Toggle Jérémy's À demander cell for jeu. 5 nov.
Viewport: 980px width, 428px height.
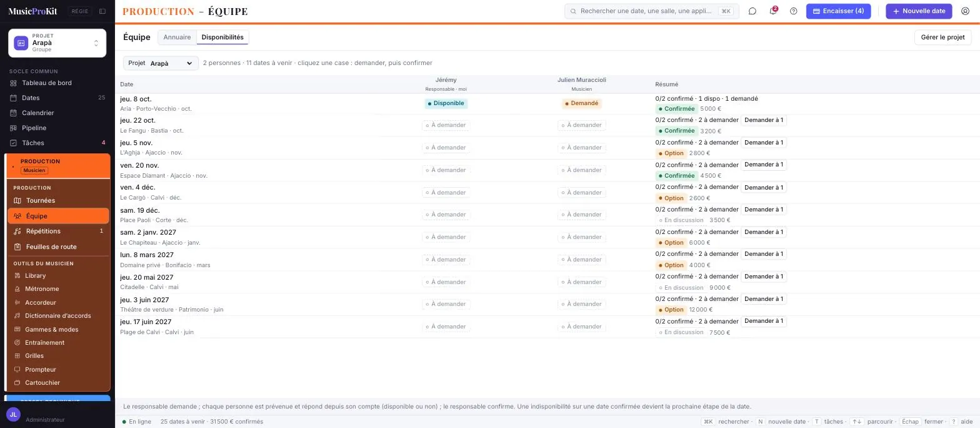click(x=446, y=148)
